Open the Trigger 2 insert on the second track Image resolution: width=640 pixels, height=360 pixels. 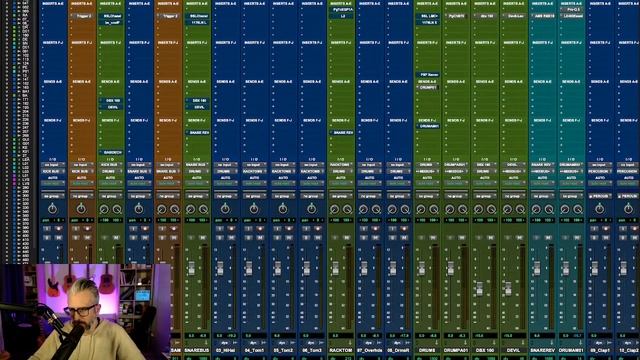[x=82, y=16]
